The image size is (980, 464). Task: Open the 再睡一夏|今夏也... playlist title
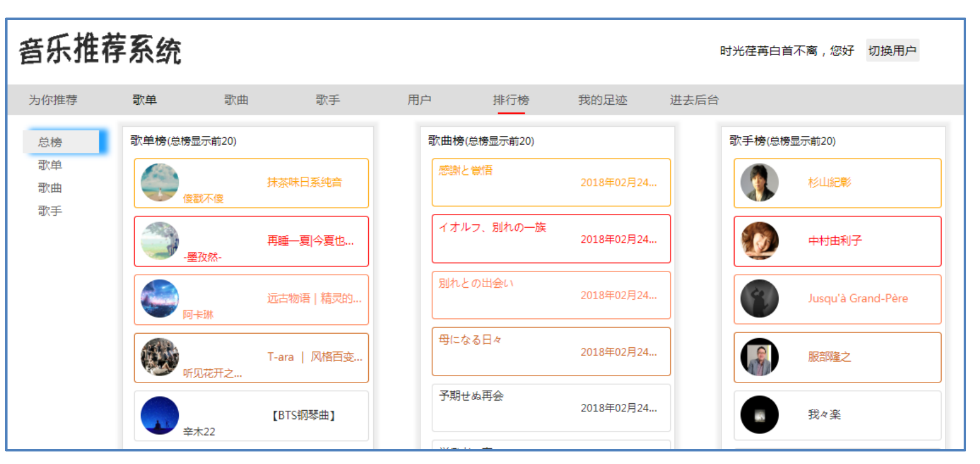pos(311,241)
